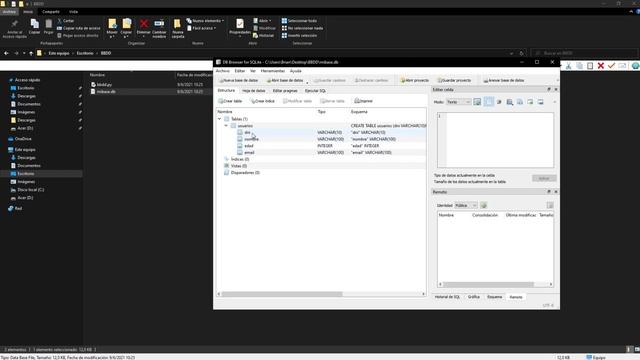Open Fácil acceso dropdown in Explorer

[202, 28]
